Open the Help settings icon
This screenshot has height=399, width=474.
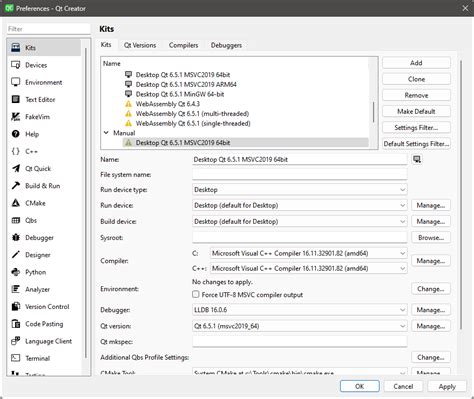[16, 134]
